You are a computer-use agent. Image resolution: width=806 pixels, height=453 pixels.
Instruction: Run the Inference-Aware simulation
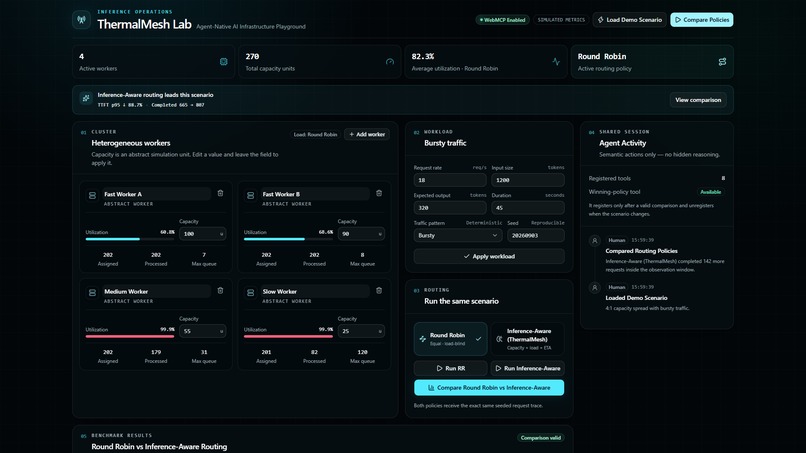527,368
